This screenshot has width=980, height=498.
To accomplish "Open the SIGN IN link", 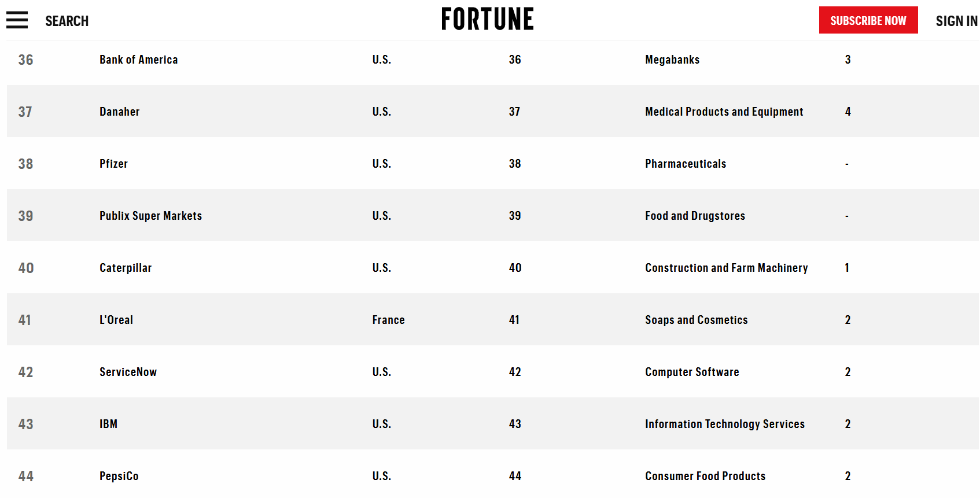I will pyautogui.click(x=956, y=21).
